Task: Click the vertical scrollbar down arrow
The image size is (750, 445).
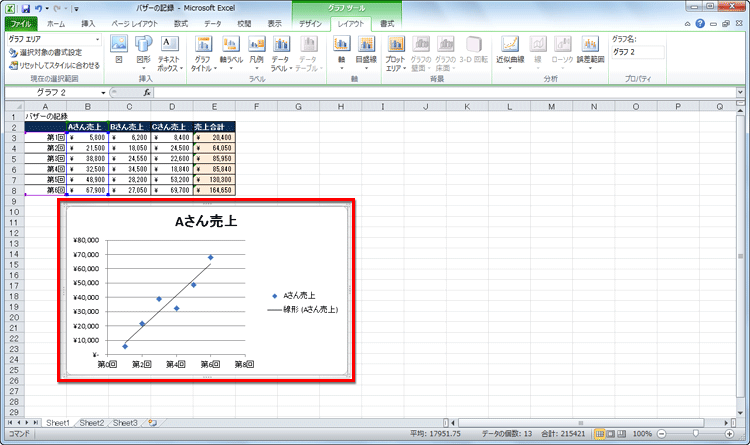Action: click(740, 413)
